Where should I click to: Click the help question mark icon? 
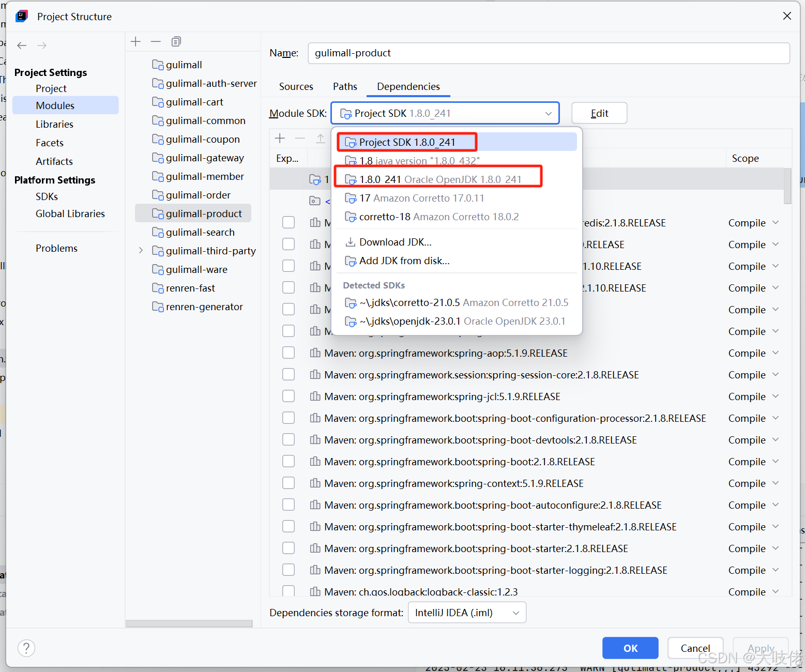(x=26, y=648)
